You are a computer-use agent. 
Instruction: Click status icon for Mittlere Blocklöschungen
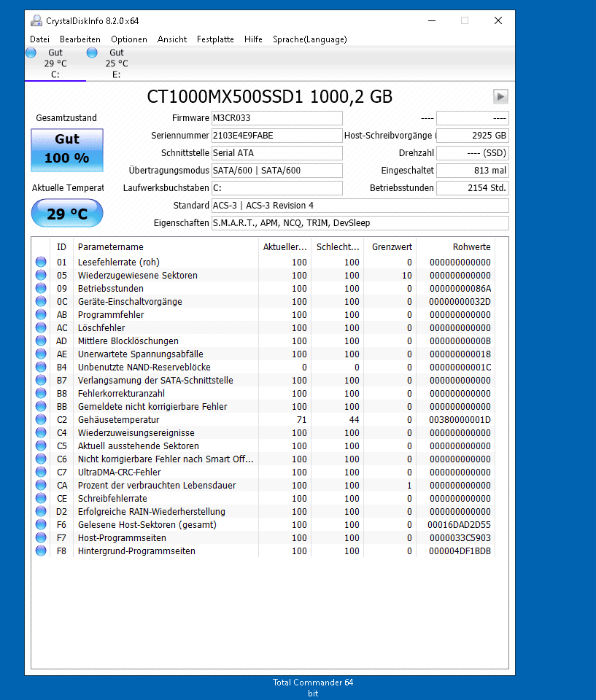tap(41, 341)
